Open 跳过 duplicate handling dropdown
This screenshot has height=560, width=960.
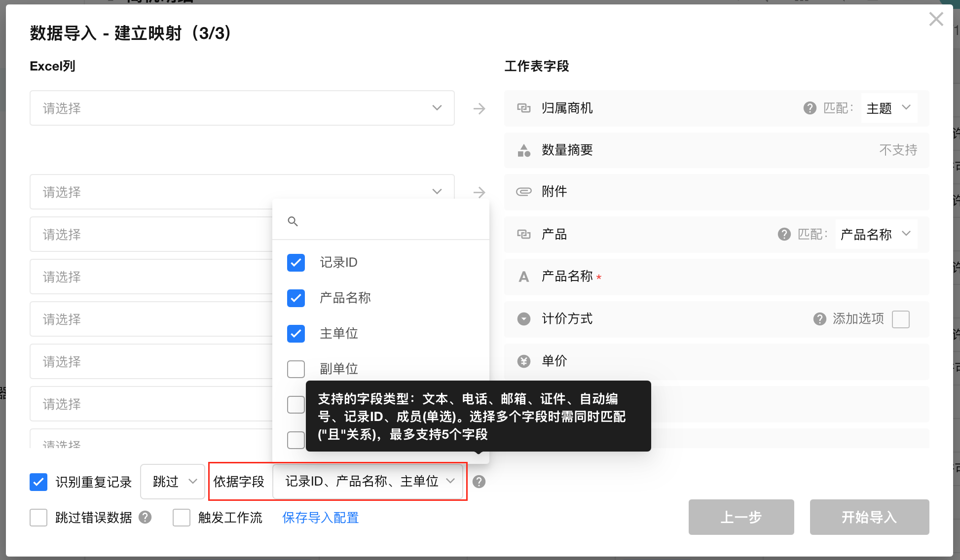click(x=172, y=482)
